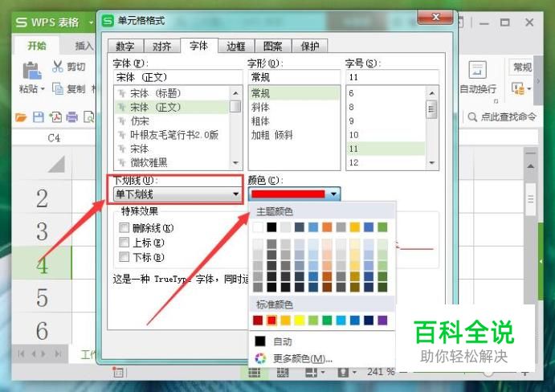This screenshot has width=555, height=392.
Task: Select row header 5
Action: (x=42, y=297)
